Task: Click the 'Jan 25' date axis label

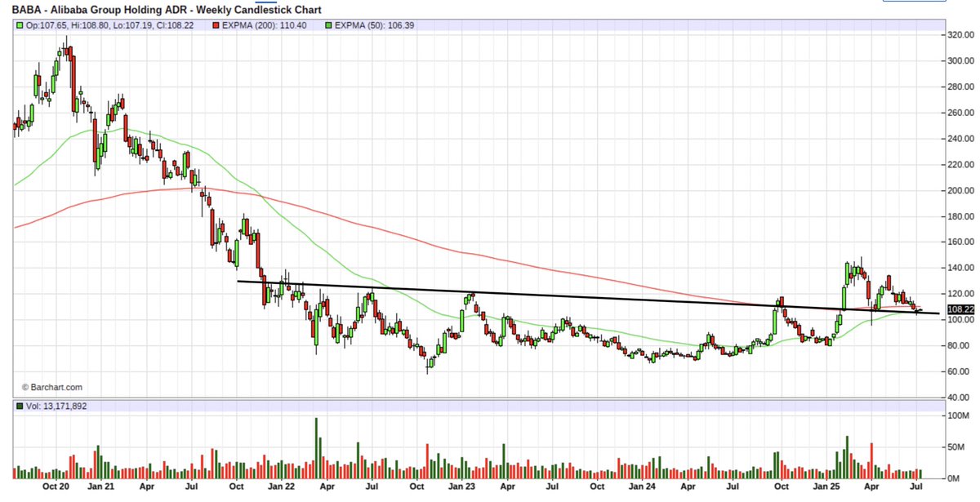Action: (826, 486)
